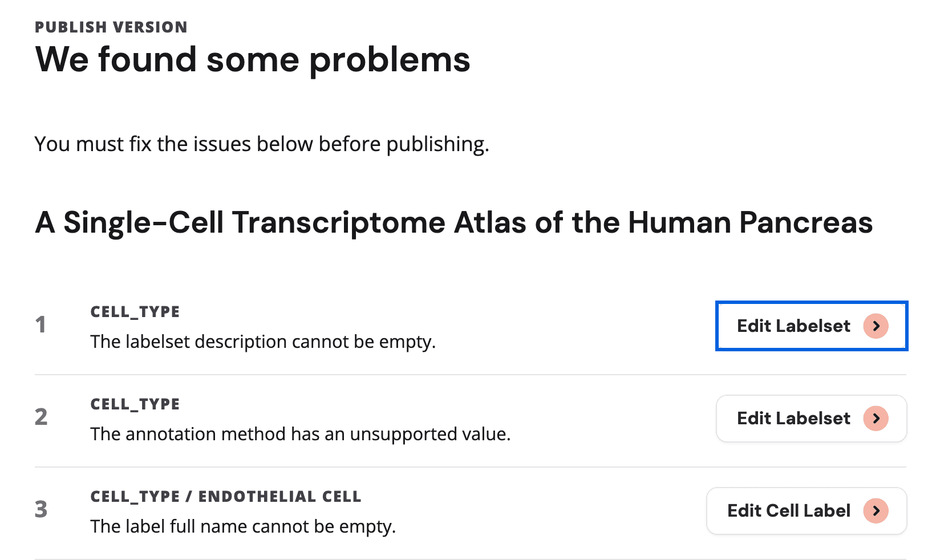Select issue number 3 in the list
Image resolution: width=932 pixels, height=560 pixels.
pyautogui.click(x=41, y=510)
